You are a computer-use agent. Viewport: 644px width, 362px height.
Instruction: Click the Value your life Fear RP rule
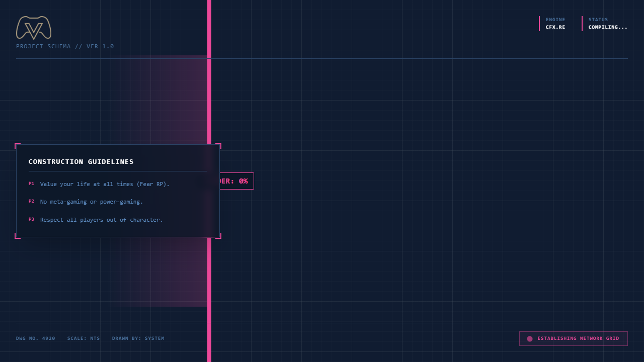click(x=105, y=184)
